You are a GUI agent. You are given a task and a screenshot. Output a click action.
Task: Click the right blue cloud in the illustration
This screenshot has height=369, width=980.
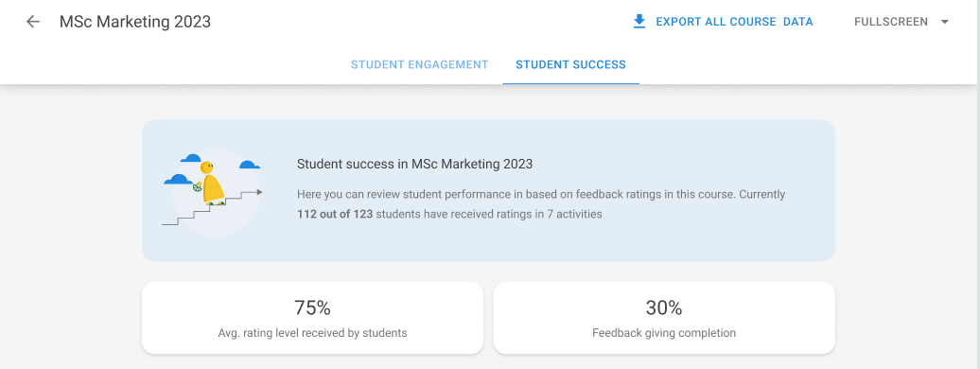(x=250, y=166)
